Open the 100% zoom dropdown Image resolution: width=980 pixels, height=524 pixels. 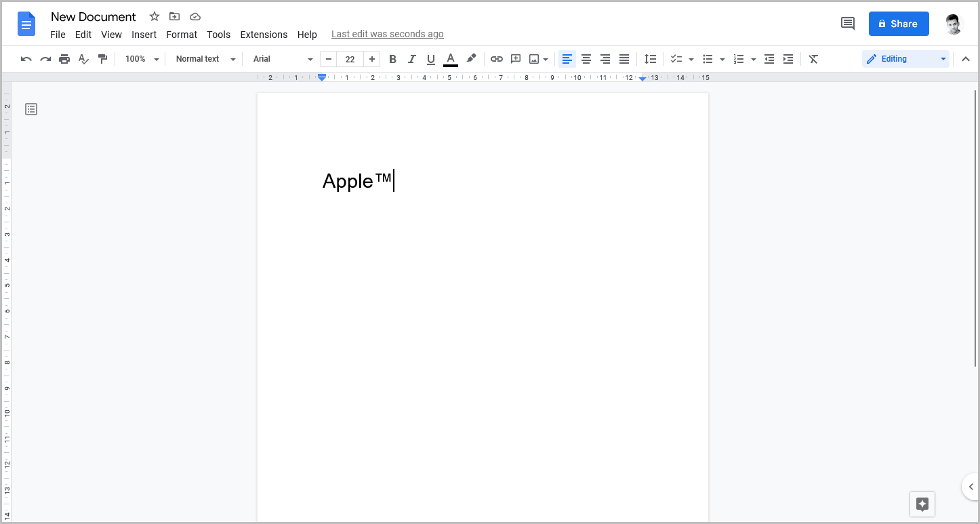[142, 59]
